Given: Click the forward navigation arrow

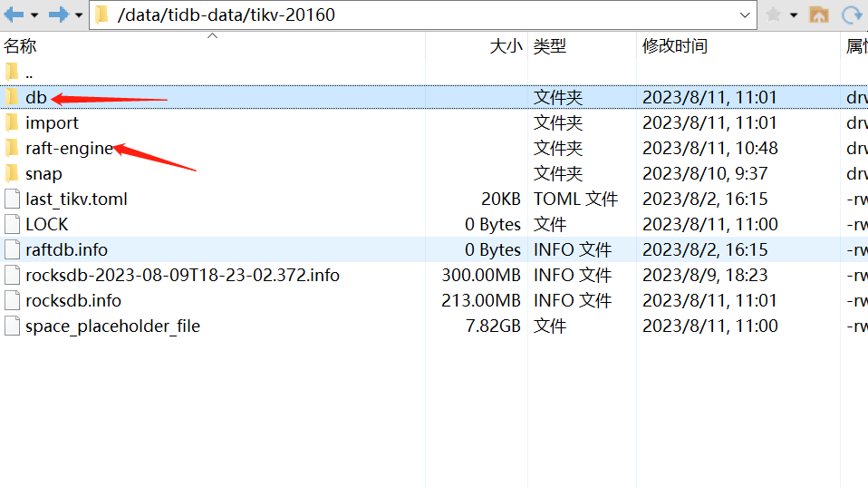Looking at the screenshot, I should [59, 15].
